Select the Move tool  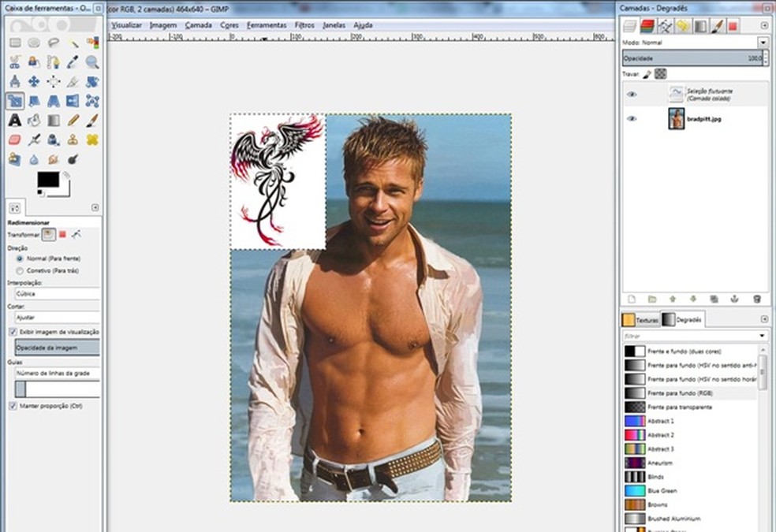pyautogui.click(x=34, y=82)
